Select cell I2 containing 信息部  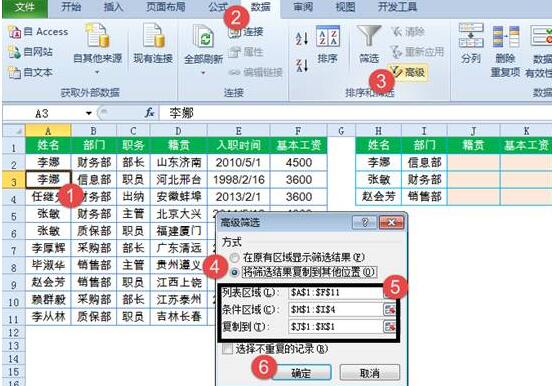pos(424,162)
